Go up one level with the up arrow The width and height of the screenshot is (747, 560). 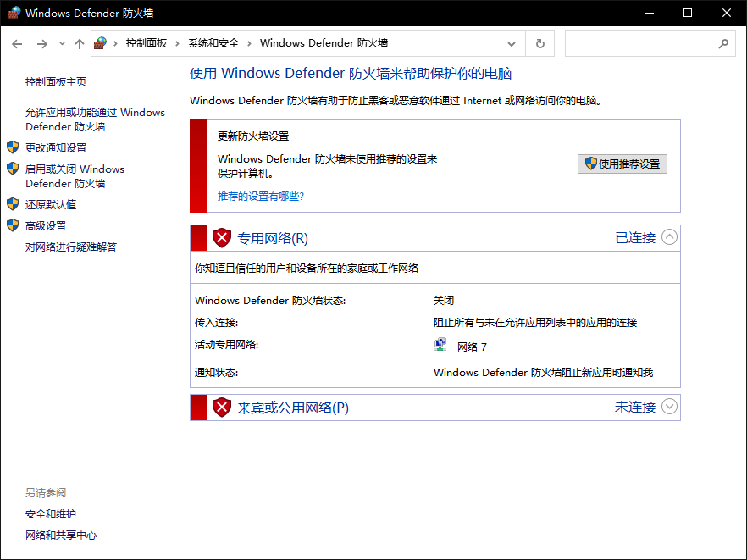coord(80,44)
